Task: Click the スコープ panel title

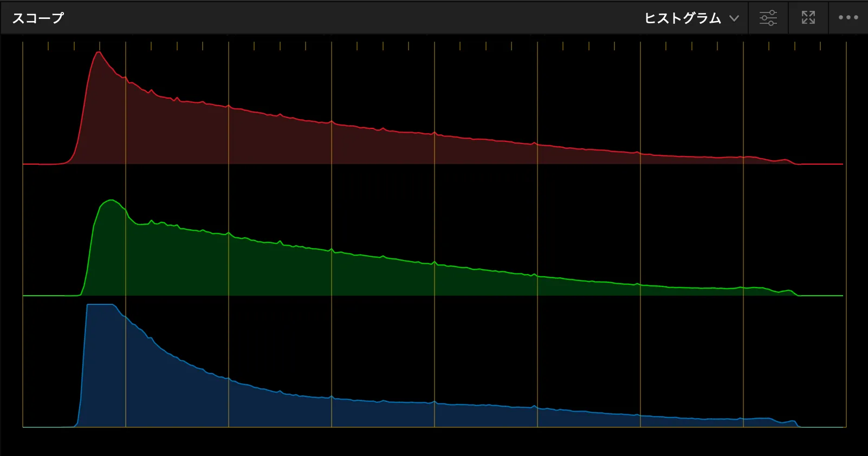Action: click(x=38, y=18)
